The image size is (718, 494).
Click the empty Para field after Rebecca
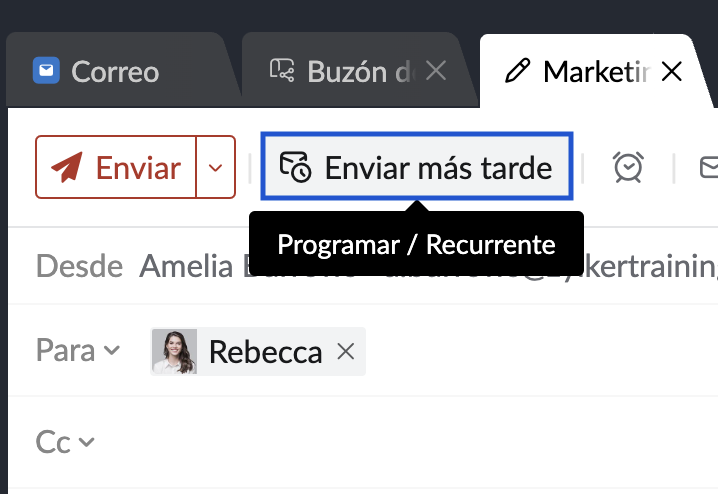tap(540, 352)
